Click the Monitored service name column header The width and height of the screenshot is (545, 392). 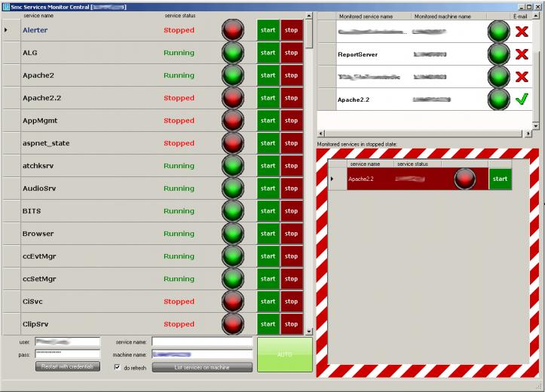point(366,16)
